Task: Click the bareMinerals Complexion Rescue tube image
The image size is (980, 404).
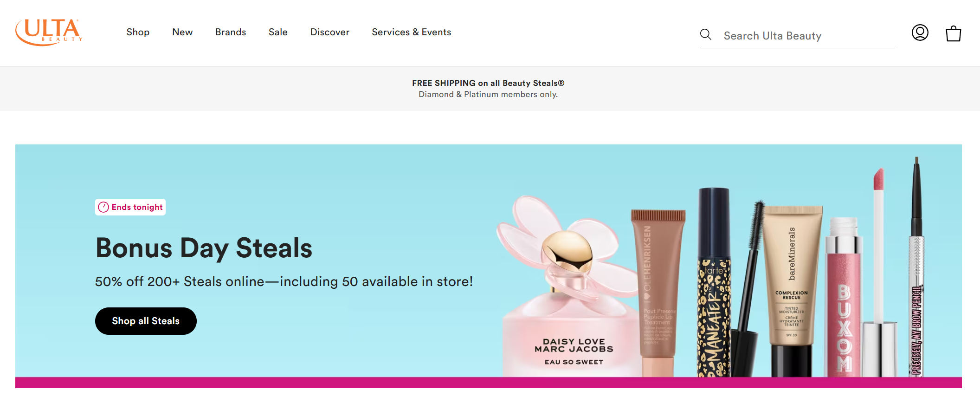Action: pyautogui.click(x=793, y=291)
